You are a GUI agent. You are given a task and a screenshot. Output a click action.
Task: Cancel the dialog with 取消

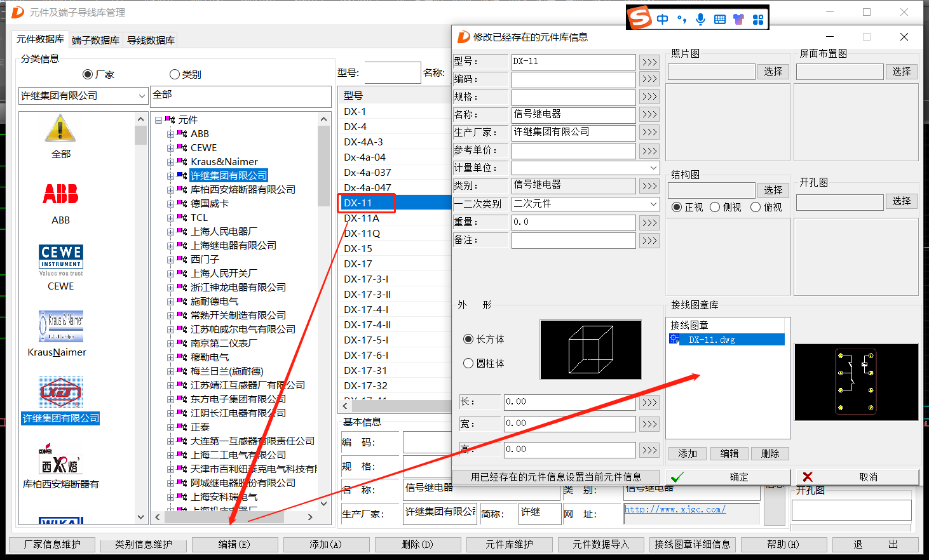857,477
